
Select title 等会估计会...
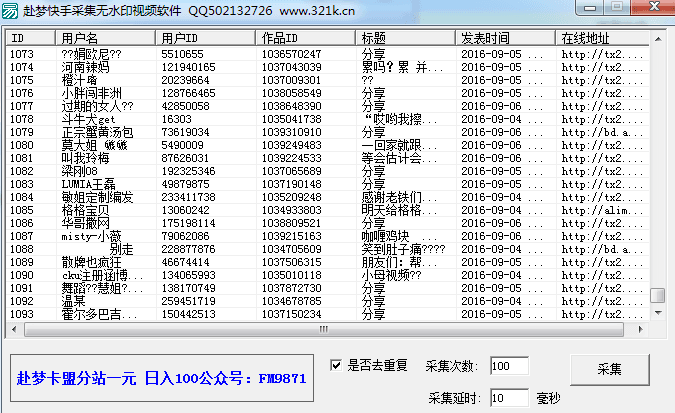tap(399, 158)
